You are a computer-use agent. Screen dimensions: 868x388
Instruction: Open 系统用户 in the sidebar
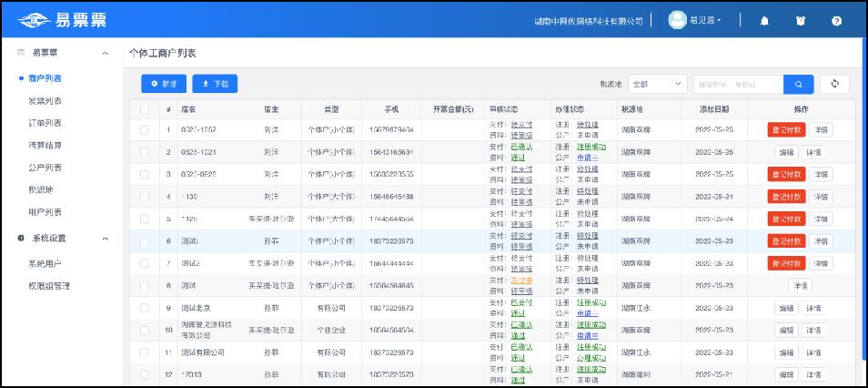(x=45, y=263)
